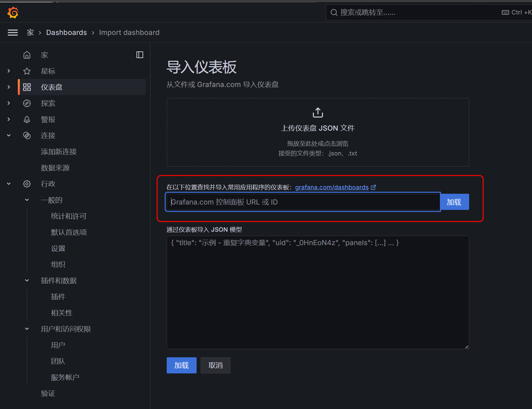The height and width of the screenshot is (409, 532).
Task: Open 添加新连接 in sidebar
Action: click(59, 151)
